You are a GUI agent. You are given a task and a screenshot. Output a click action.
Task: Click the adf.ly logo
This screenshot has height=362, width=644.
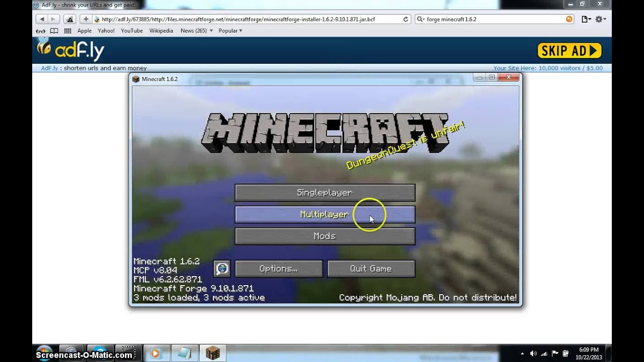70,50
